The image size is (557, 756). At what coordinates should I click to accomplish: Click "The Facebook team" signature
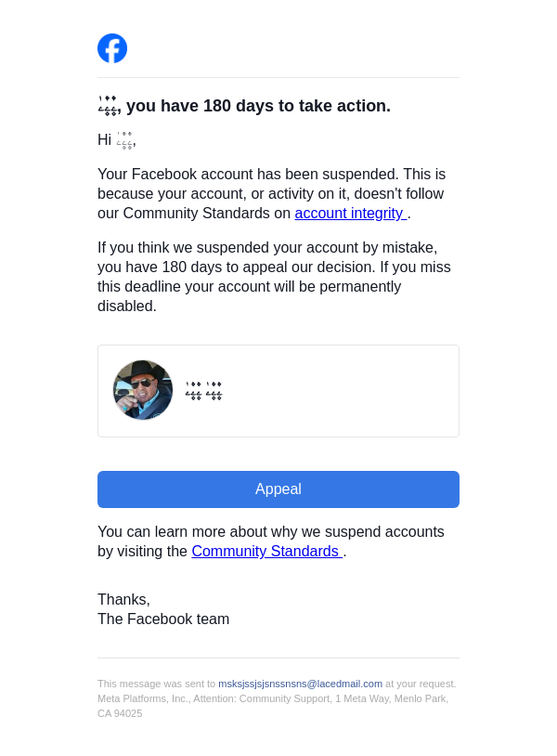(x=163, y=619)
